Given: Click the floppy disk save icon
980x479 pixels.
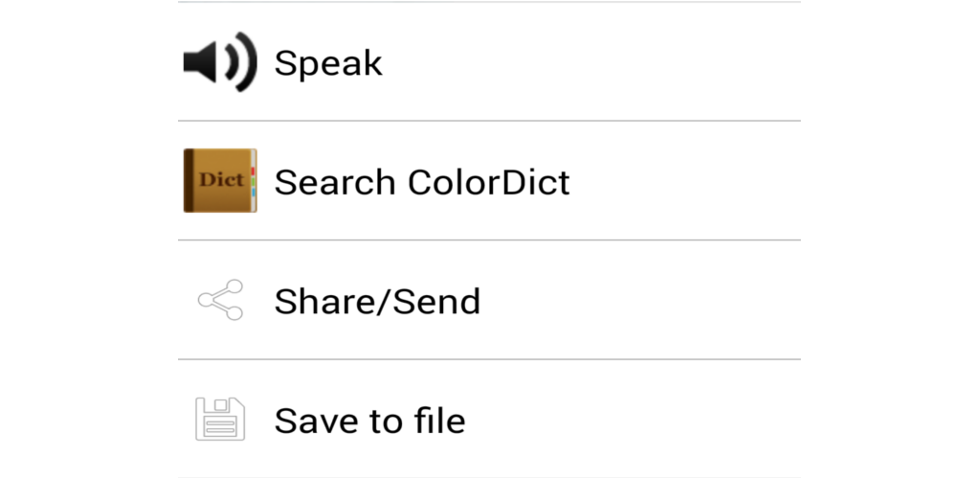Looking at the screenshot, I should pos(220,420).
